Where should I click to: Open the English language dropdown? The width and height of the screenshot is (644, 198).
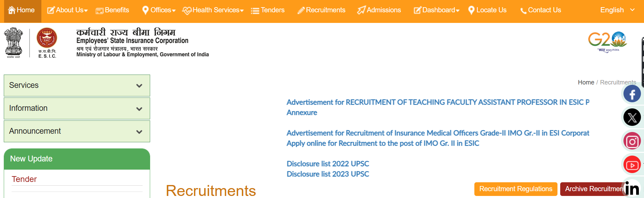click(x=617, y=10)
